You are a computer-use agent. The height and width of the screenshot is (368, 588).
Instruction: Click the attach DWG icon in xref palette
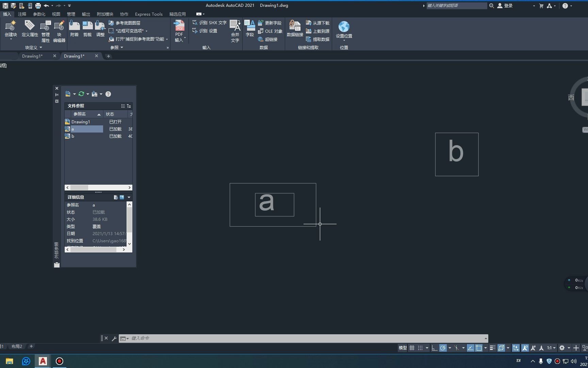tap(68, 94)
